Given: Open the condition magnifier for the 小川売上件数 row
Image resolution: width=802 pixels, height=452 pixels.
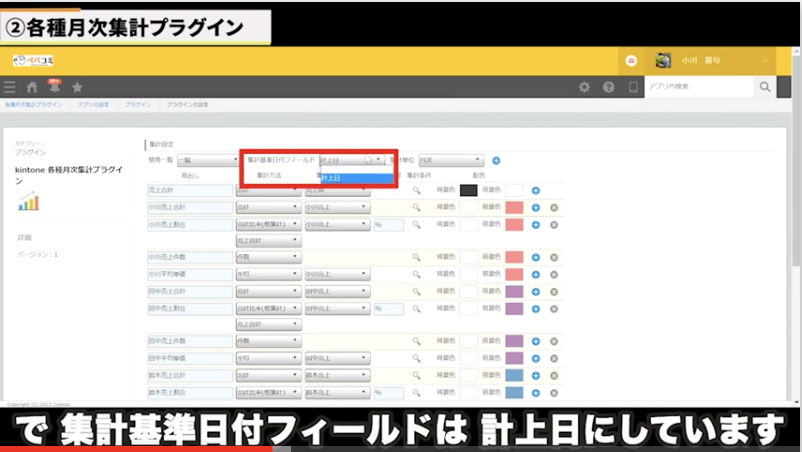Looking at the screenshot, I should point(417,257).
